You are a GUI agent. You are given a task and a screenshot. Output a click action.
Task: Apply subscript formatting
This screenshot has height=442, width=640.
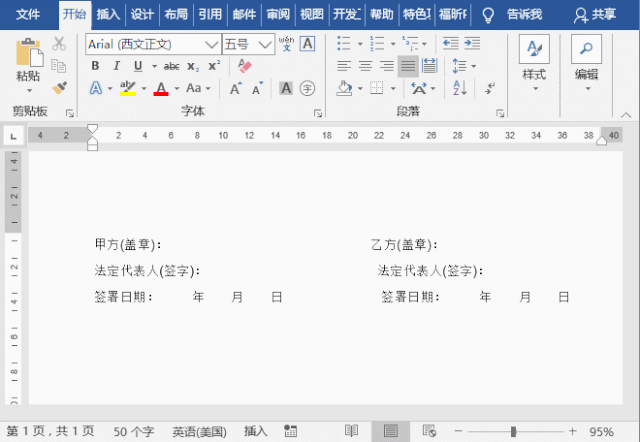click(193, 66)
